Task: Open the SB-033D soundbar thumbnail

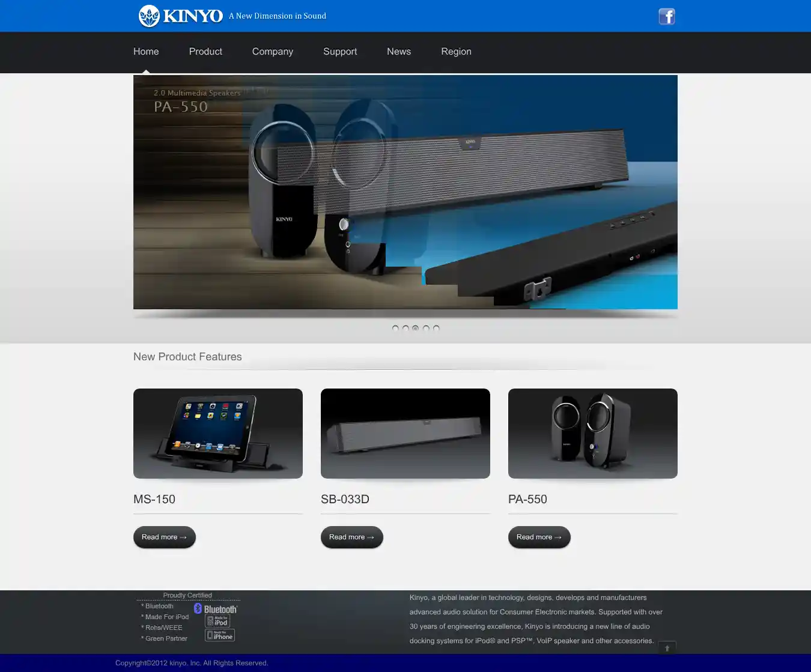Action: 405,434
